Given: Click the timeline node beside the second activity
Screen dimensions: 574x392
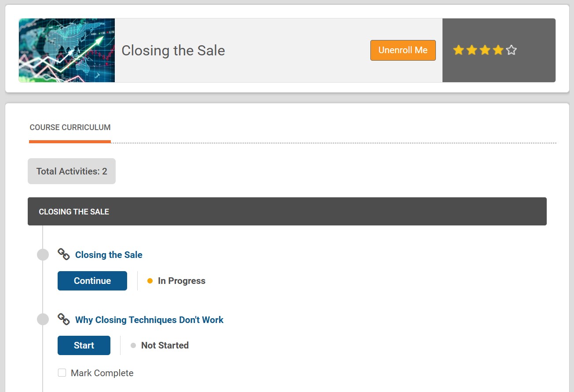Looking at the screenshot, I should click(x=43, y=319).
